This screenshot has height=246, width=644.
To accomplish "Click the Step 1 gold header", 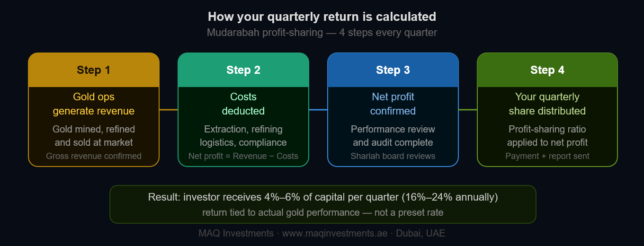I will (94, 70).
